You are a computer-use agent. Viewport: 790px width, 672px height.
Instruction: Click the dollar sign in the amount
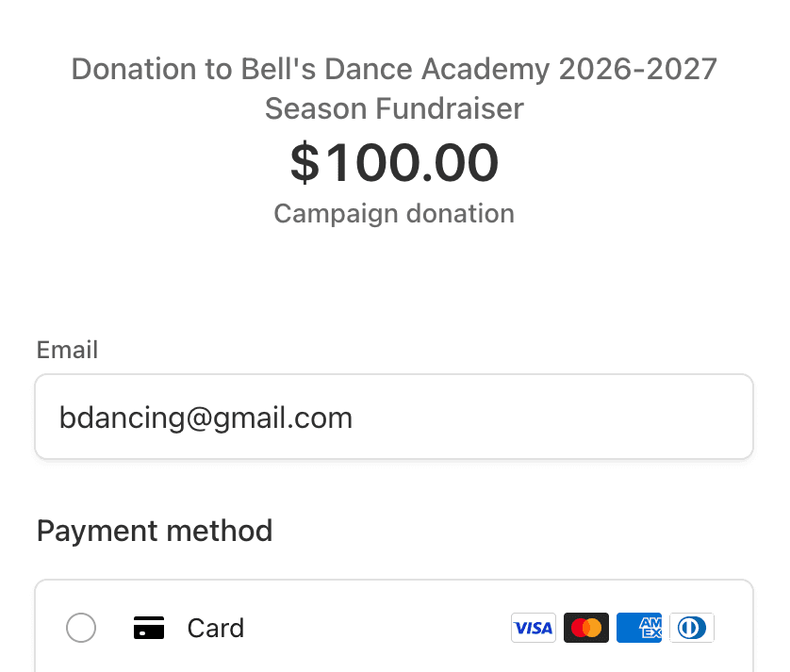point(304,163)
